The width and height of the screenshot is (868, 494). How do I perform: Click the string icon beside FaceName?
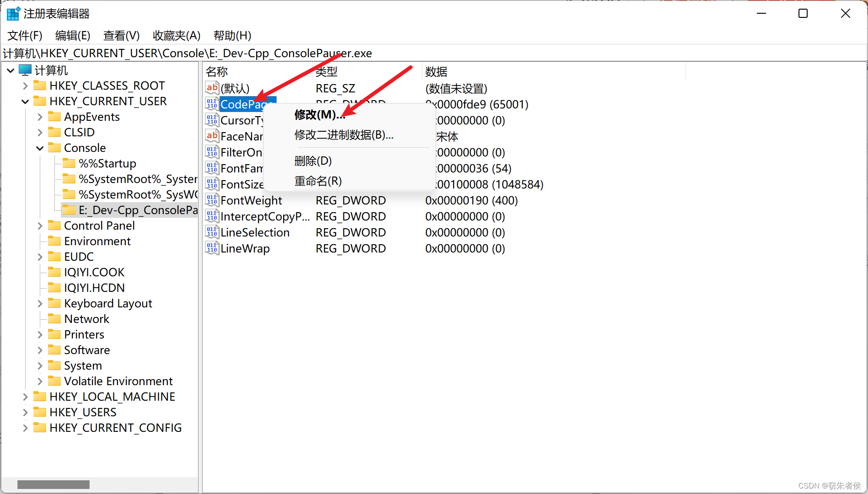212,136
